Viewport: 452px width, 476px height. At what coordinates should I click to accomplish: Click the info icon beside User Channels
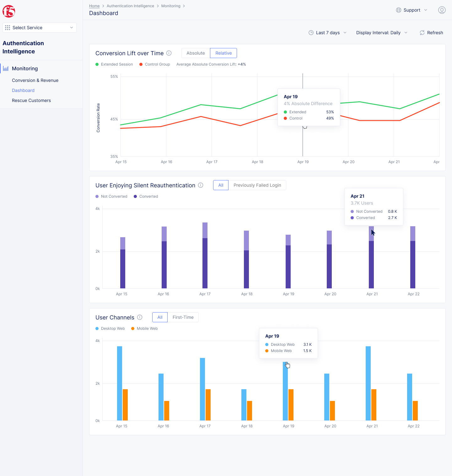(x=140, y=317)
